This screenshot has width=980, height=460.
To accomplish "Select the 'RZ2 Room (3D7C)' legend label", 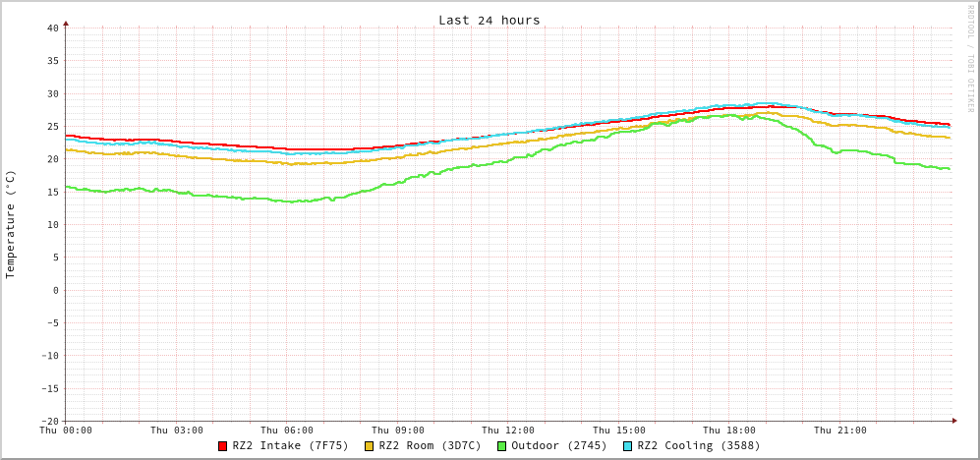I will click(430, 445).
